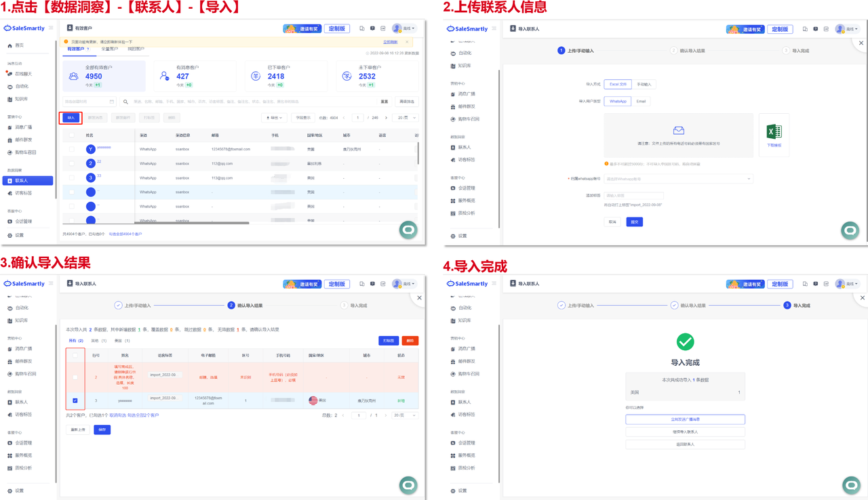Image resolution: width=868 pixels, height=500 pixels.
Task: Click the 立即刷新 link in step 1 banner
Action: 390,42
